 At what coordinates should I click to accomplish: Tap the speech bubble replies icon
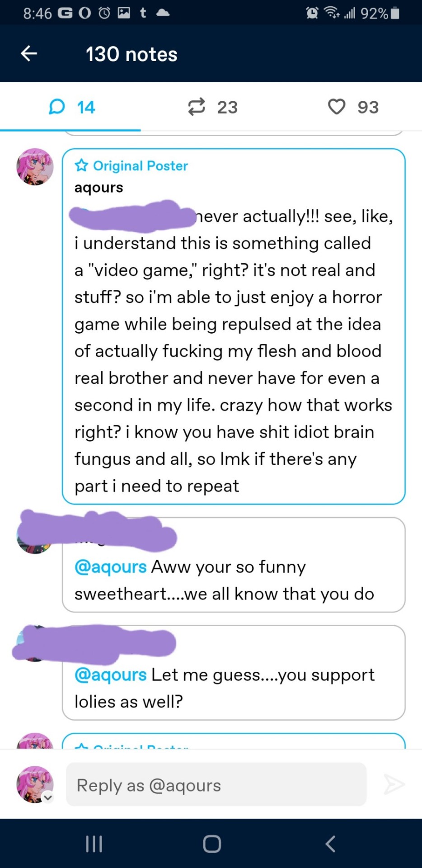pos(57,107)
